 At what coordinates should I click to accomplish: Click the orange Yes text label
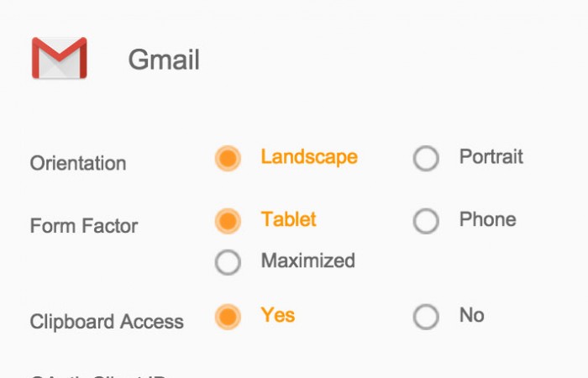277,316
